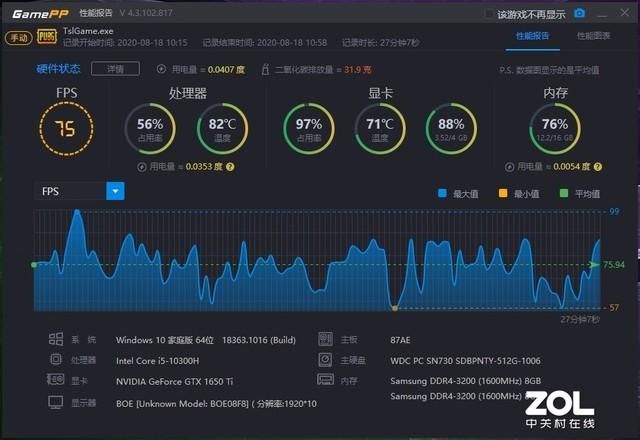Image resolution: width=640 pixels, height=440 pixels.
Task: Click the FPS 75 dashed gauge
Action: [x=67, y=129]
